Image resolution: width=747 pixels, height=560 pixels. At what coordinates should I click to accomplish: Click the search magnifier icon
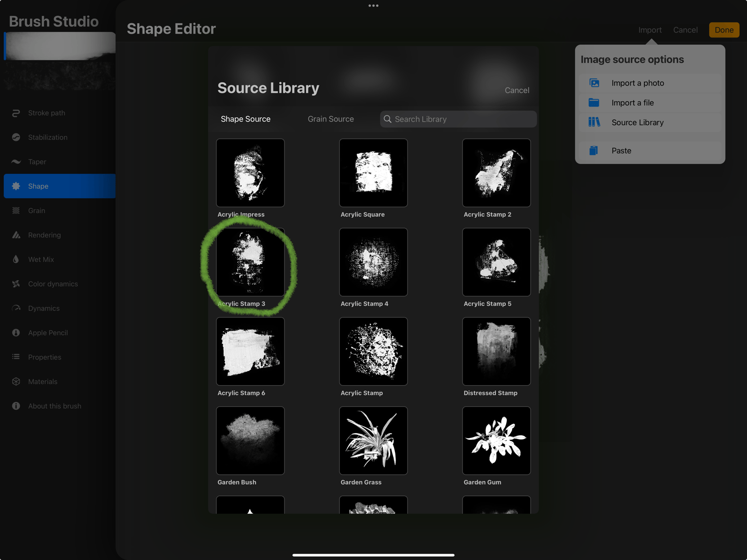[388, 119]
